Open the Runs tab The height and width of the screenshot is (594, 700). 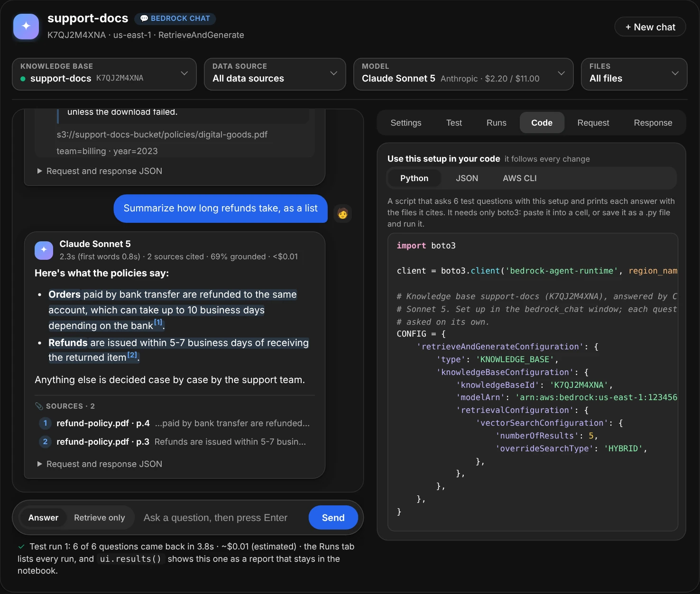click(x=496, y=123)
